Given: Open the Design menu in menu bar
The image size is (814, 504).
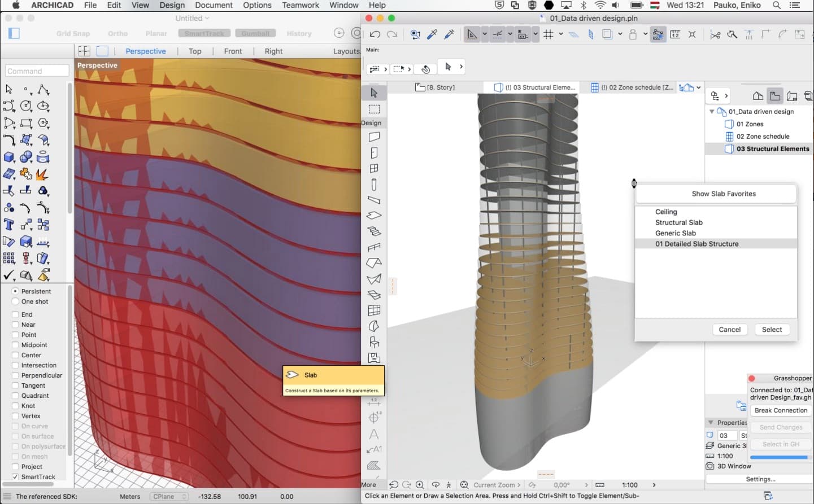Looking at the screenshot, I should [x=172, y=5].
